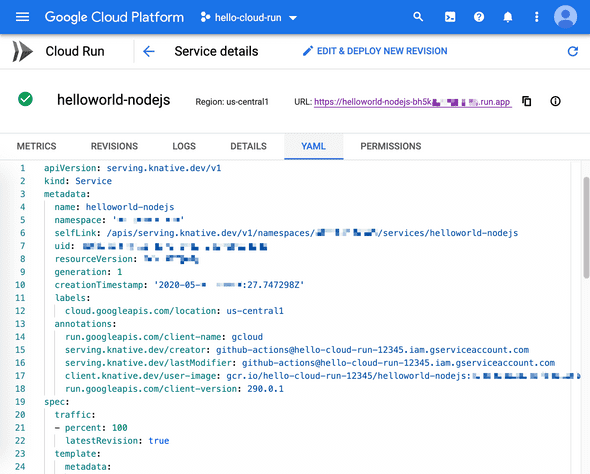Image resolution: width=590 pixels, height=474 pixels.
Task: Open the LOGS tab
Action: pyautogui.click(x=184, y=146)
